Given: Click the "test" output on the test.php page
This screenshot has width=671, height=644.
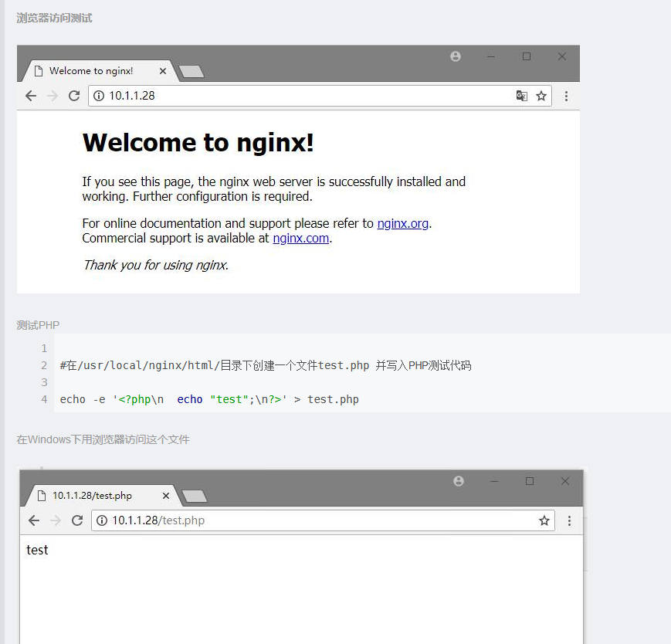Looking at the screenshot, I should [x=37, y=550].
